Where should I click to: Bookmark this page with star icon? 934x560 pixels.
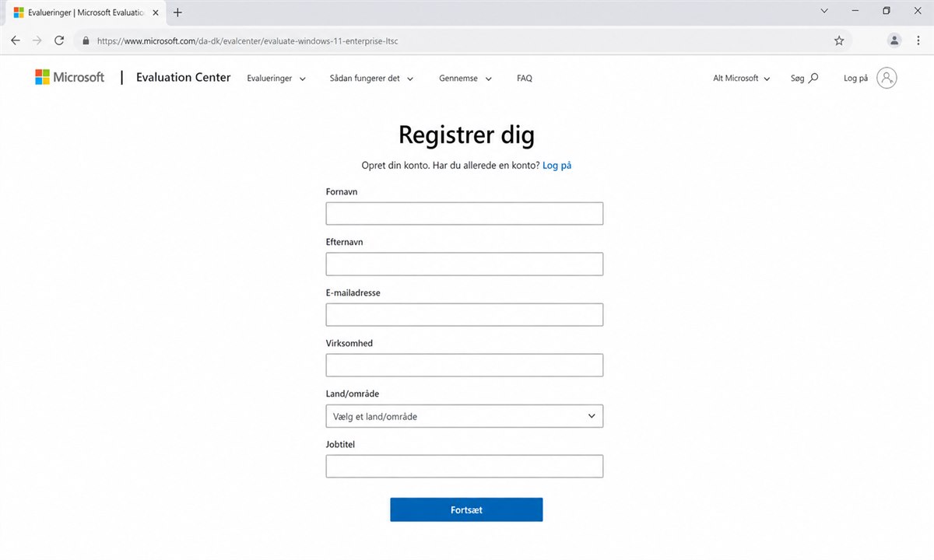839,40
